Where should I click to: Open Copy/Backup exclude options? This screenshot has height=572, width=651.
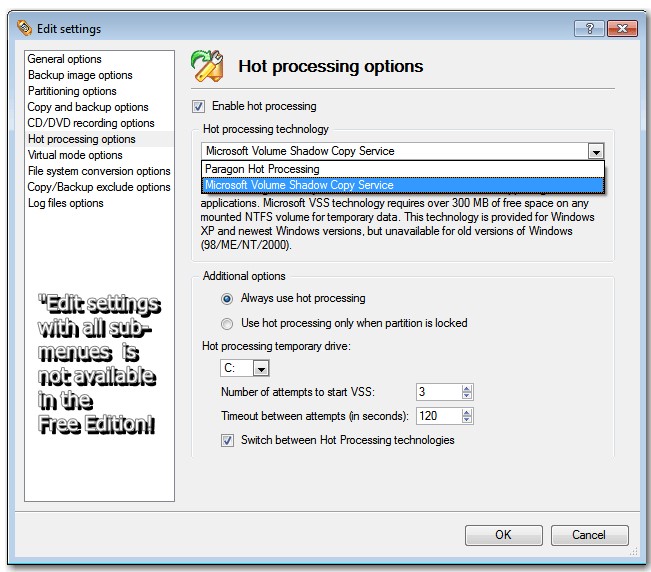tap(99, 187)
